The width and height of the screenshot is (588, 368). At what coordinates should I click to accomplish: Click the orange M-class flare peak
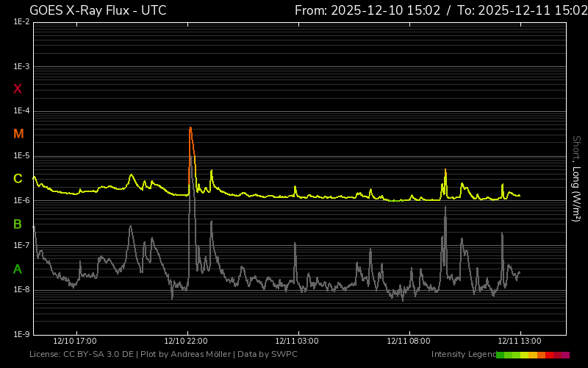coord(190,130)
